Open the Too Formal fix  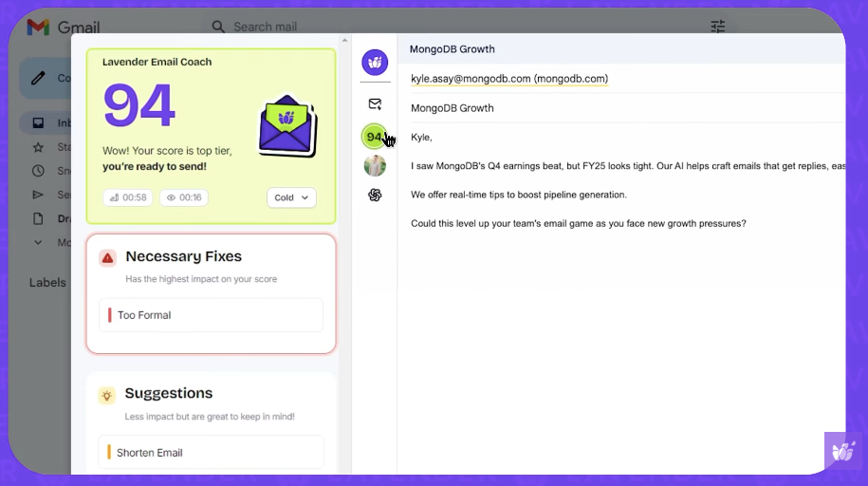211,315
